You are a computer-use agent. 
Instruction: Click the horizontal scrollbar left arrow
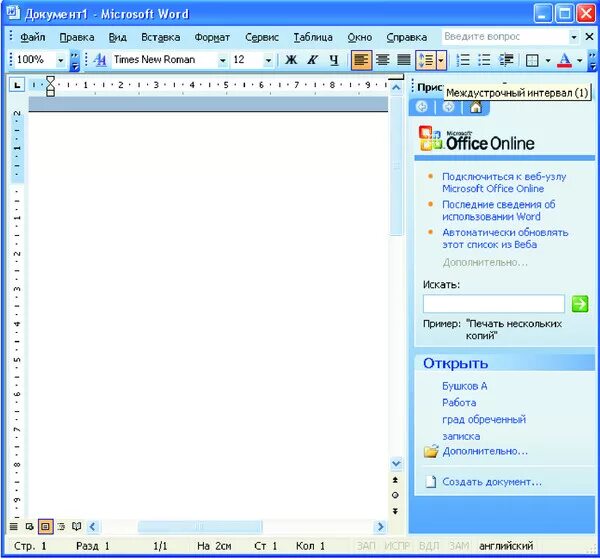tap(93, 527)
